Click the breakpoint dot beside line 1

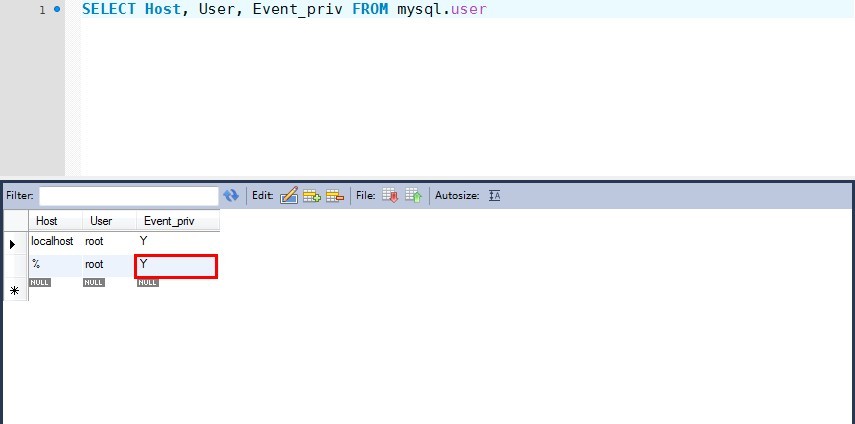coord(57,9)
